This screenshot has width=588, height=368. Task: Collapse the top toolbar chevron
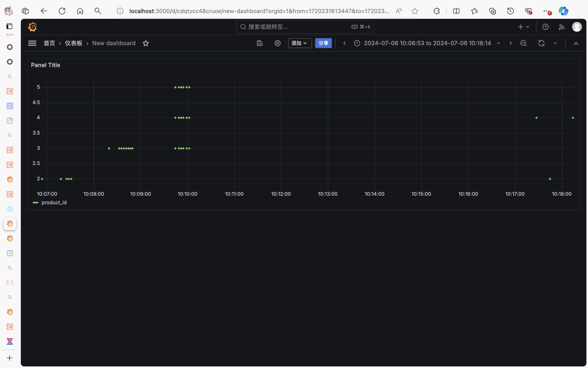[576, 44]
